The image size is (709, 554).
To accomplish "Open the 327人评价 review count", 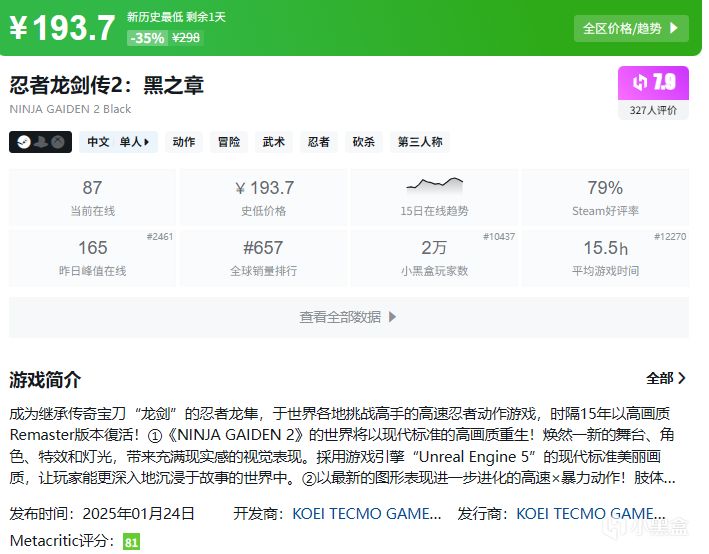I will coord(653,110).
